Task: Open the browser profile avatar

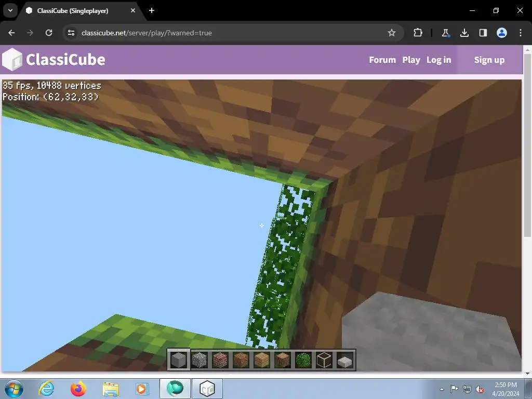Action: point(502,33)
